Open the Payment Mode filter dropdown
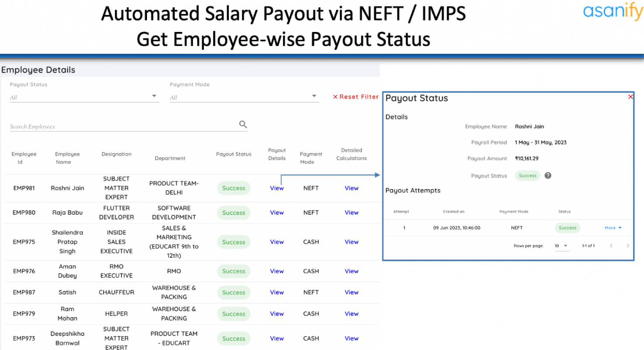The image size is (644, 350). pyautogui.click(x=244, y=97)
